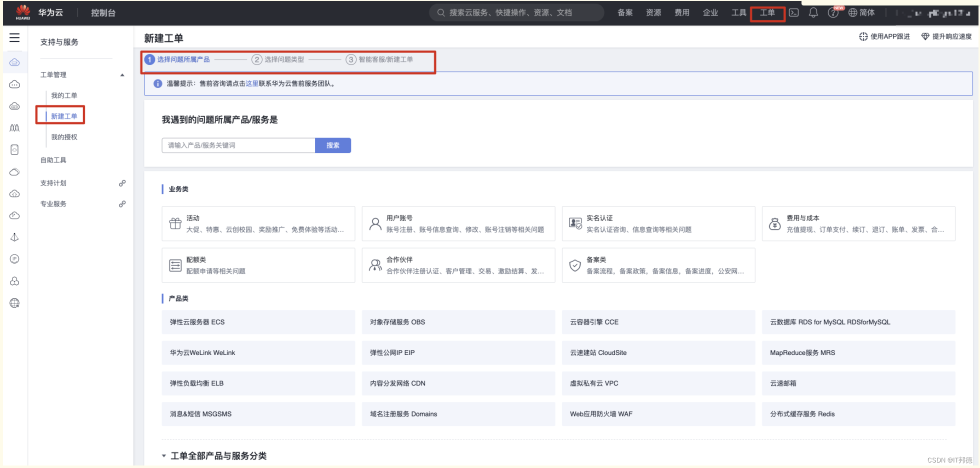Image resolution: width=980 pixels, height=468 pixels.
Task: Click the 活动 gift icon
Action: [x=175, y=223]
